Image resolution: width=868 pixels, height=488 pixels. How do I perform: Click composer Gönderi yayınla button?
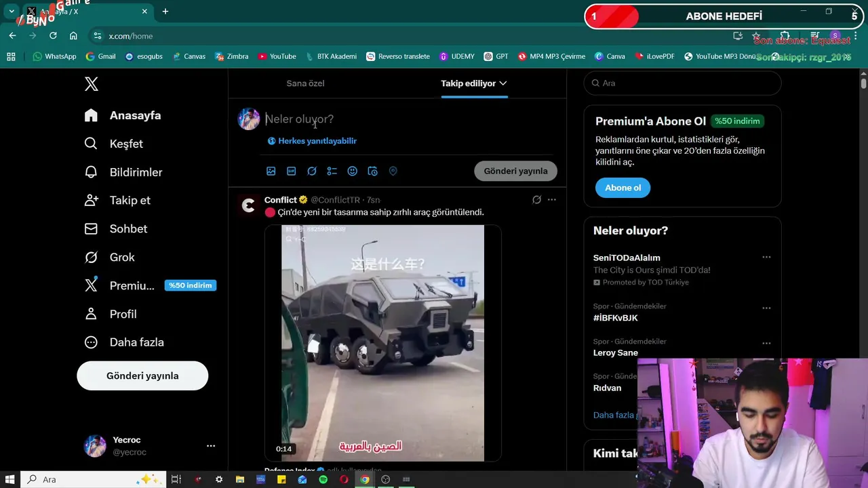(516, 171)
